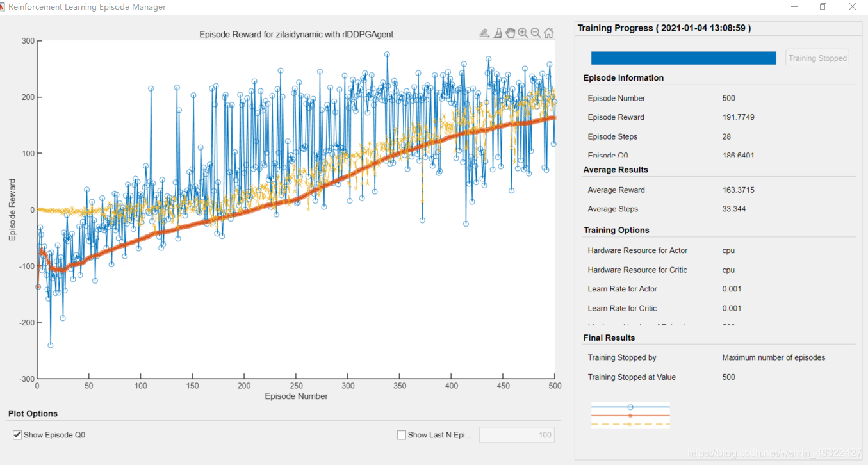Restore the plot view with home icon
868x465 pixels.
549,33
